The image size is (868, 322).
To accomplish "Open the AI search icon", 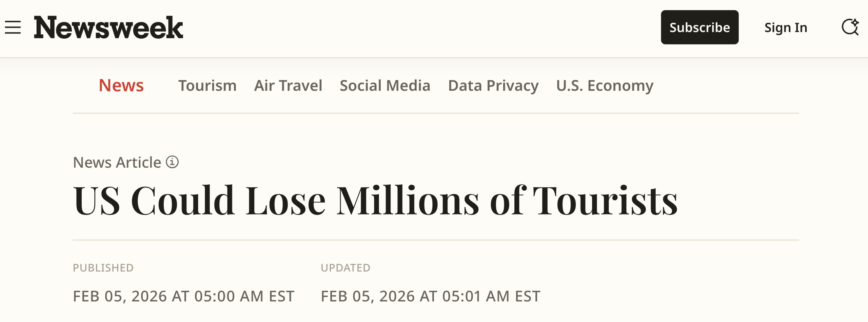I will [850, 27].
